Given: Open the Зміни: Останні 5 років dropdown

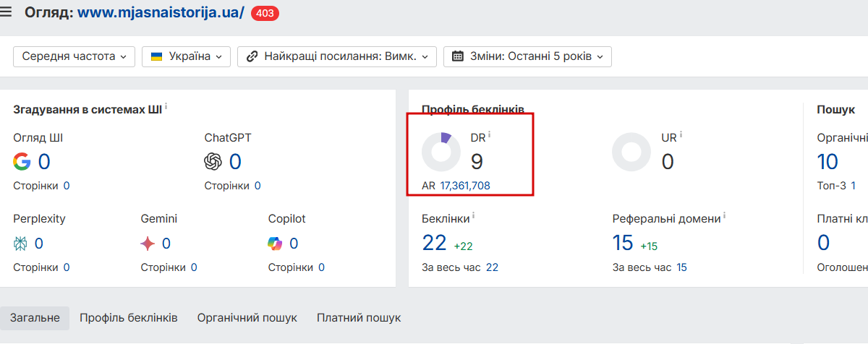Looking at the screenshot, I should 527,56.
